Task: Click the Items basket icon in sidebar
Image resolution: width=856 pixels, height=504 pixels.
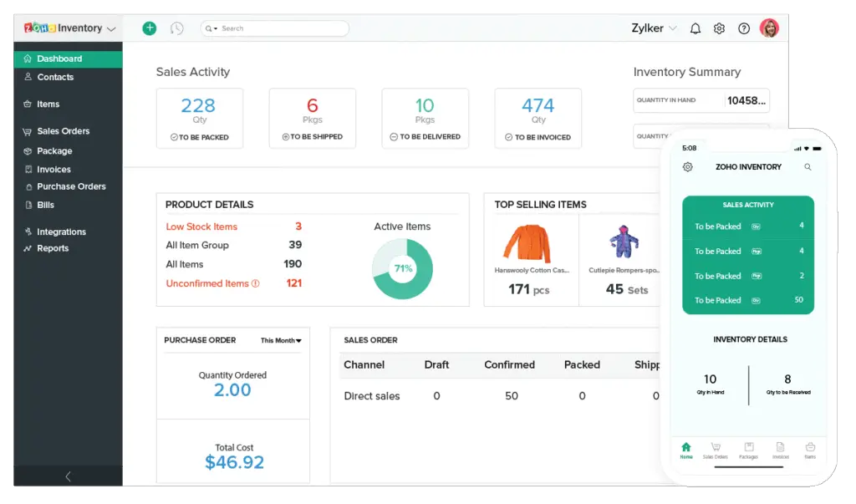Action: click(28, 104)
